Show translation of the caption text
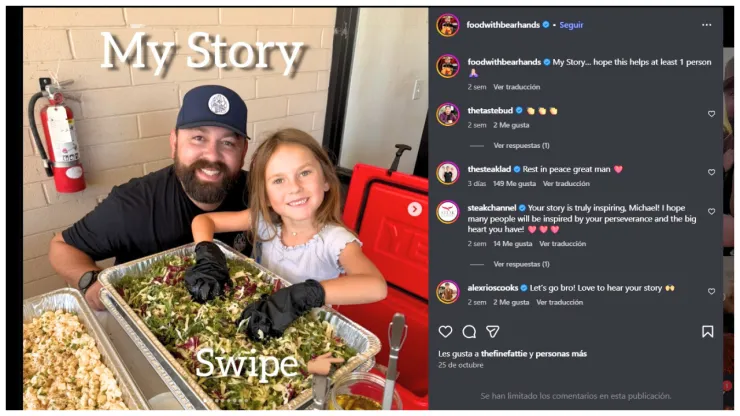This screenshot has height=416, width=740. tap(517, 87)
